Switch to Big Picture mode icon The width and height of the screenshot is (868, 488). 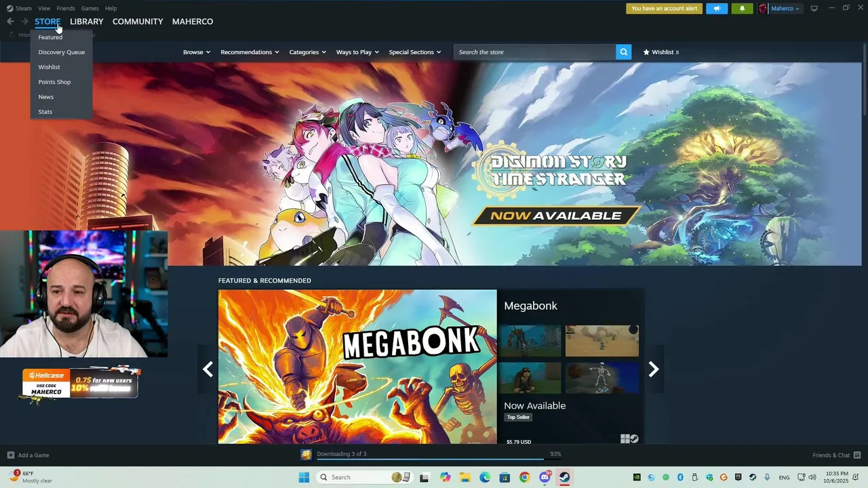tap(814, 9)
